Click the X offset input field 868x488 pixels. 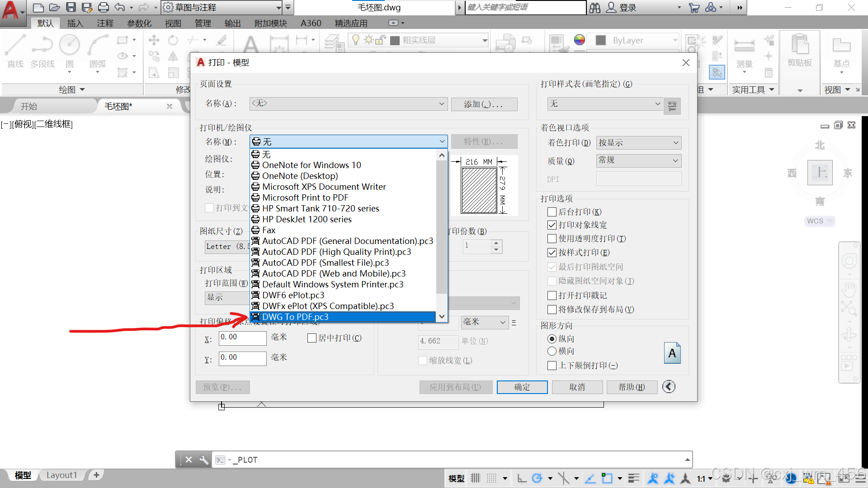(x=242, y=338)
